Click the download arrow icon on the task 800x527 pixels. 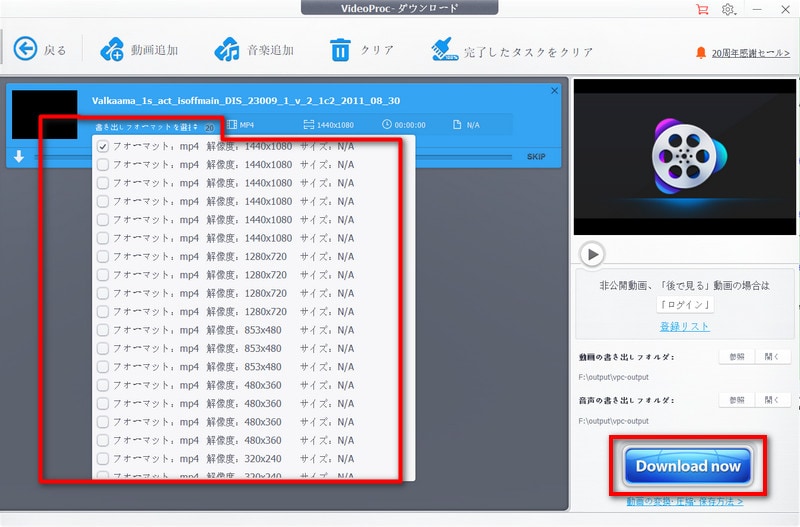click(x=19, y=157)
